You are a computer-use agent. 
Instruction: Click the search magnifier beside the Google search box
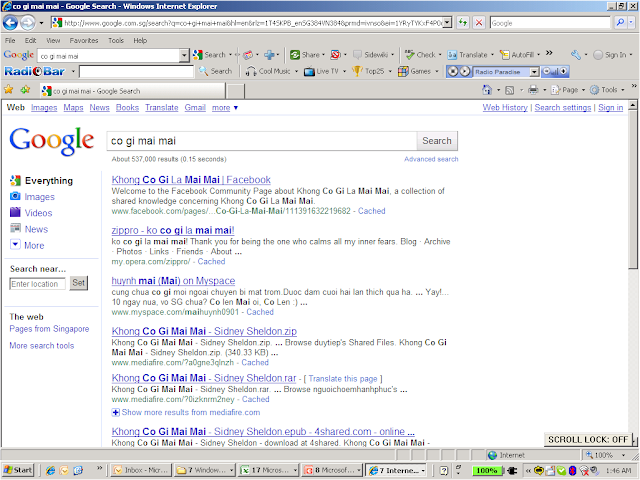[620, 23]
